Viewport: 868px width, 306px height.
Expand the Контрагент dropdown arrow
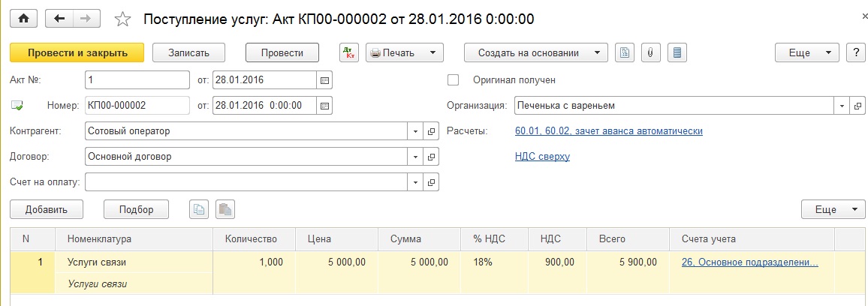click(417, 131)
